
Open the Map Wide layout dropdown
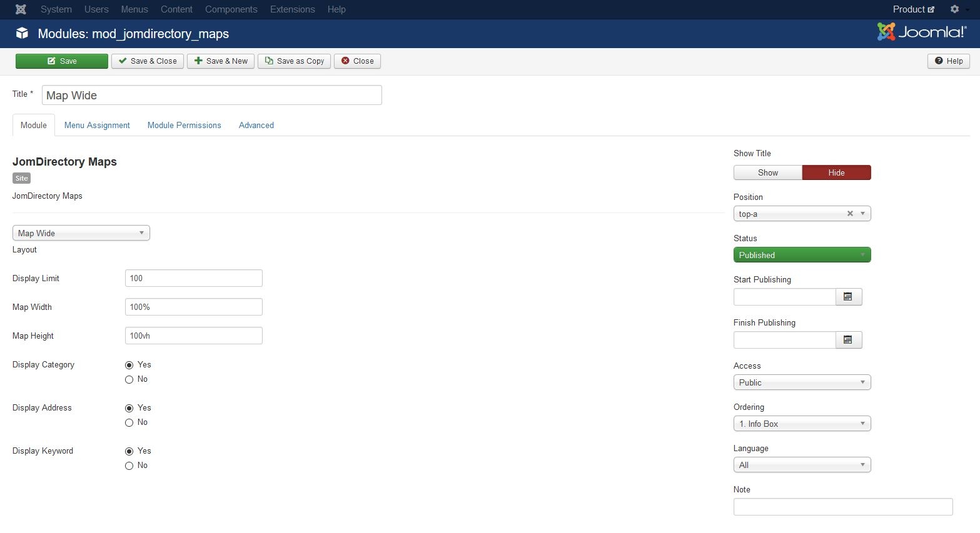tap(81, 233)
